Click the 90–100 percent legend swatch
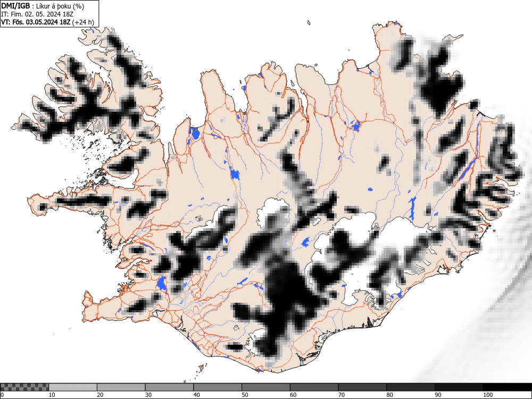532x399 pixels. click(x=459, y=387)
